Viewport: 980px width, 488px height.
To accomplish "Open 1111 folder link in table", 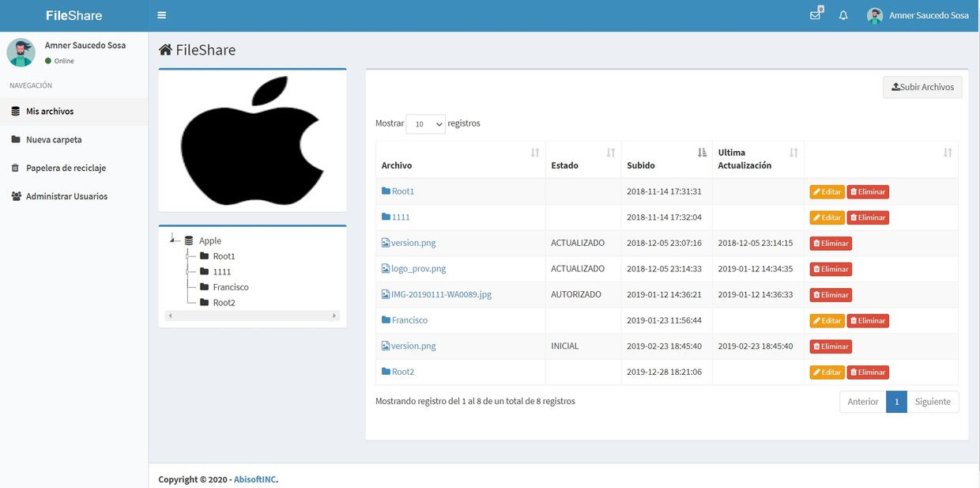I will [x=396, y=217].
